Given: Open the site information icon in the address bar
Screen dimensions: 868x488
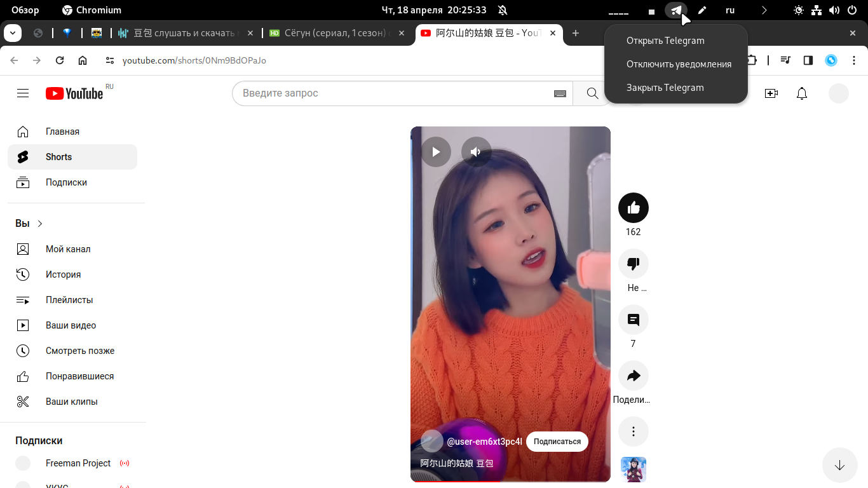Looking at the screenshot, I should click(x=110, y=60).
